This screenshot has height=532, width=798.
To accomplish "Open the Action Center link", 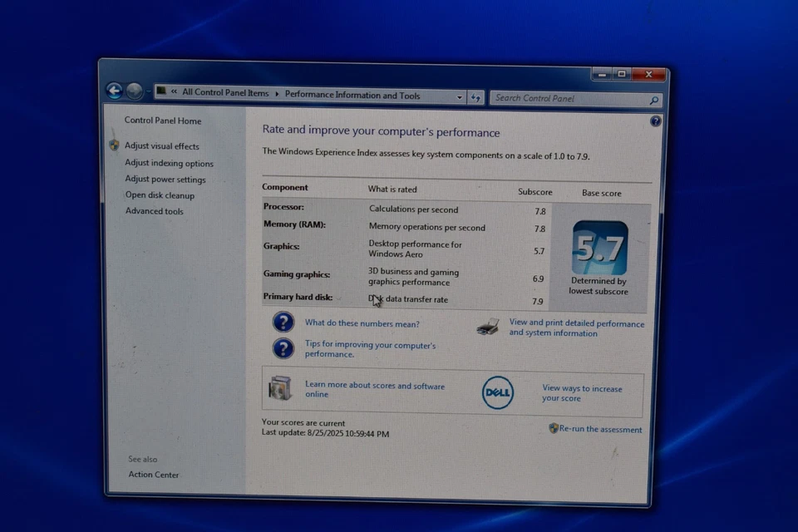I will coord(153,474).
